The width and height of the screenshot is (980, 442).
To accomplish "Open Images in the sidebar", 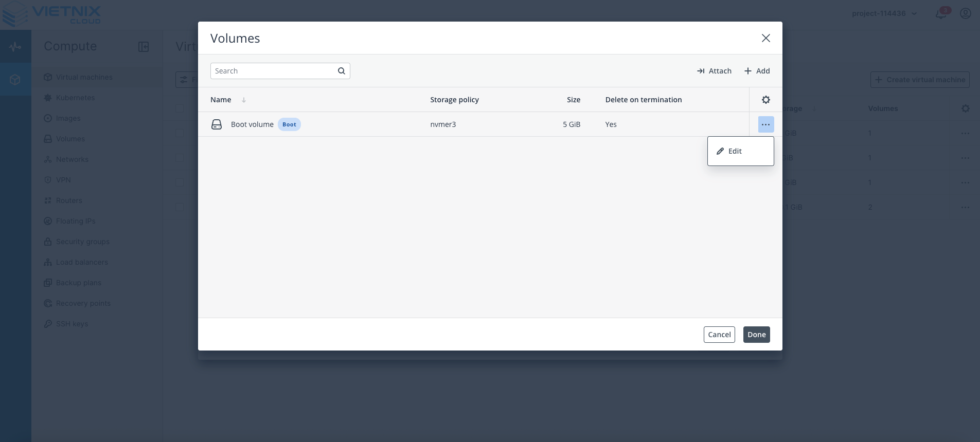I will coord(97,118).
